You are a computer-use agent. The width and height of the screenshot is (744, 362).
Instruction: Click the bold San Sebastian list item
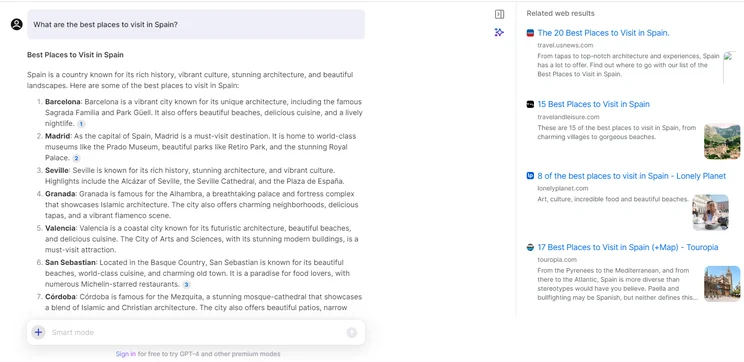[71, 262]
